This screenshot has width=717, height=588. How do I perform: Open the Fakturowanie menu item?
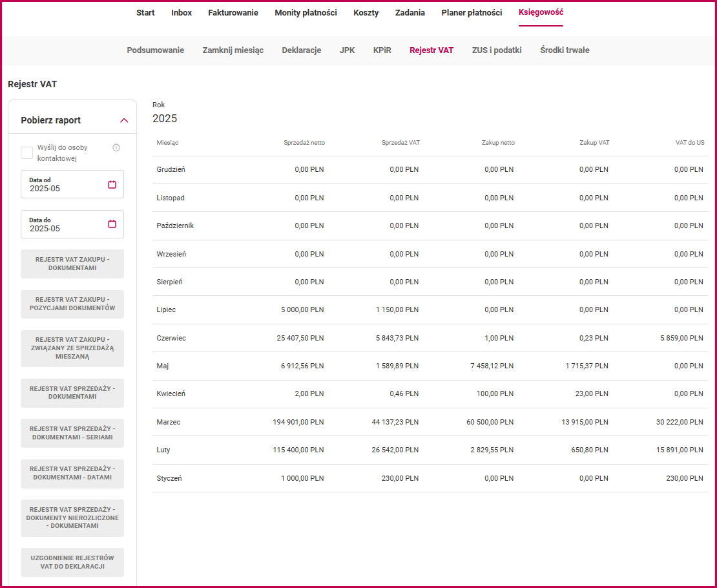233,13
